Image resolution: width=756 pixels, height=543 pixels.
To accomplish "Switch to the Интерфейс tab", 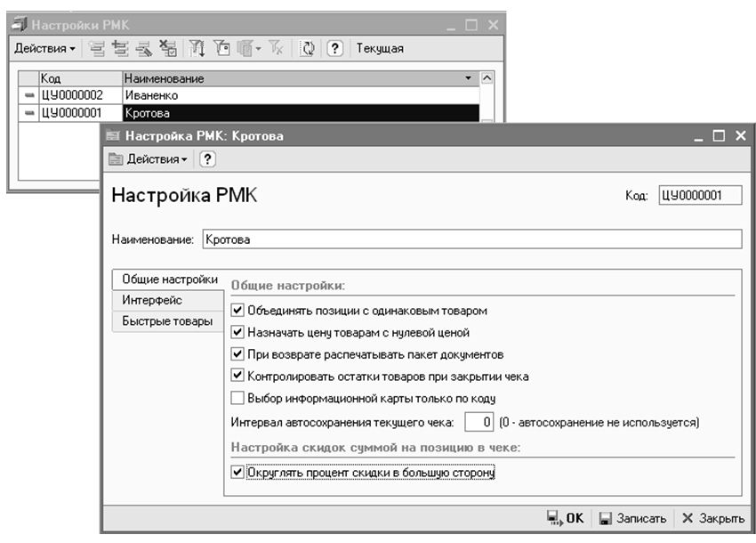I will pyautogui.click(x=168, y=300).
